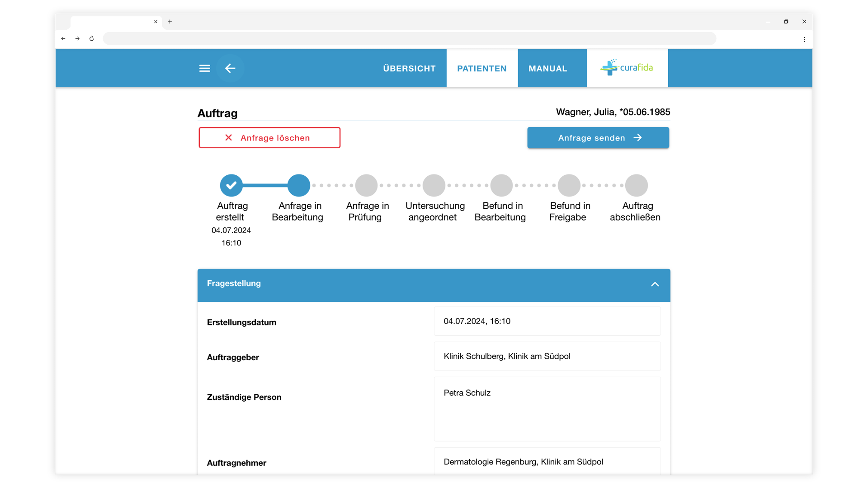Select the Befund in Freigabe step circle

coord(569,185)
